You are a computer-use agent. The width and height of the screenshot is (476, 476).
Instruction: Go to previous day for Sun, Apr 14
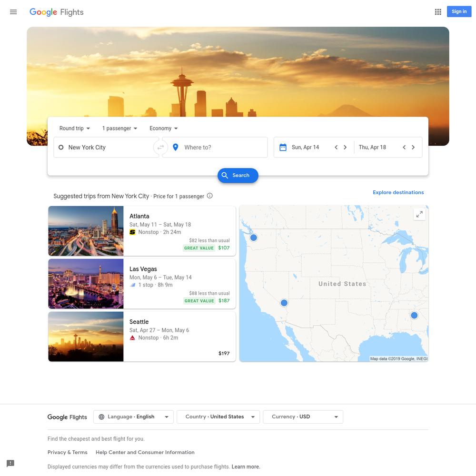pyautogui.click(x=336, y=147)
